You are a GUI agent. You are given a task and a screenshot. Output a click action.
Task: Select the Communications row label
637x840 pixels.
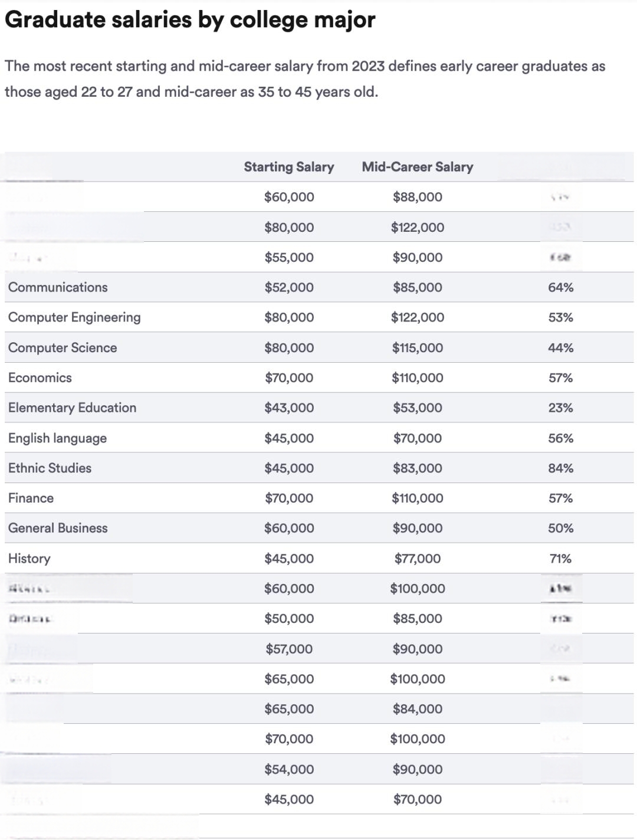point(58,287)
